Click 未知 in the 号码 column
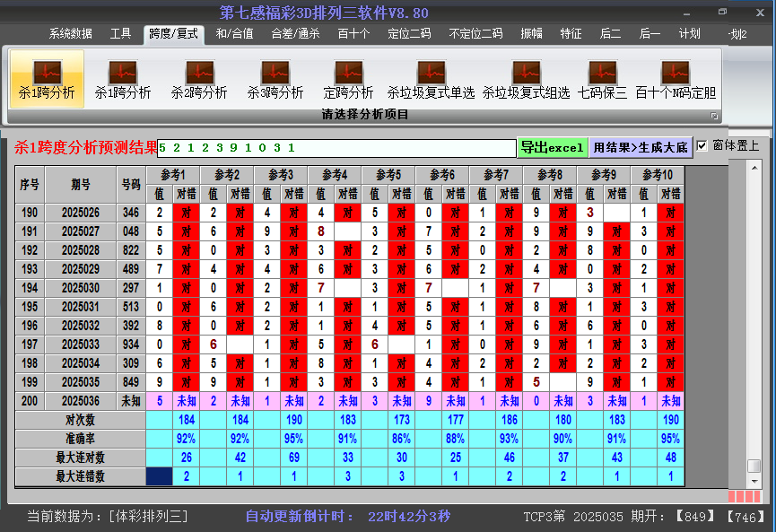The width and height of the screenshot is (776, 532). coord(131,401)
